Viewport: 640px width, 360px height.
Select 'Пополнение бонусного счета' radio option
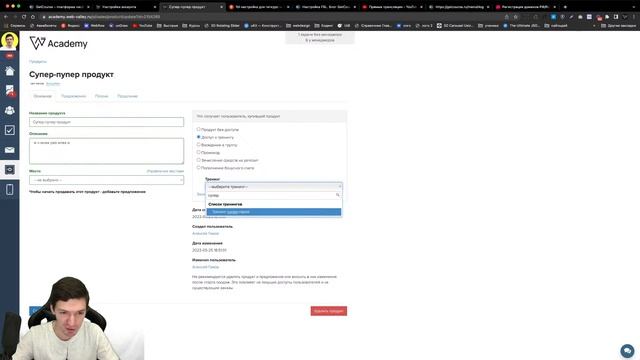(x=199, y=167)
